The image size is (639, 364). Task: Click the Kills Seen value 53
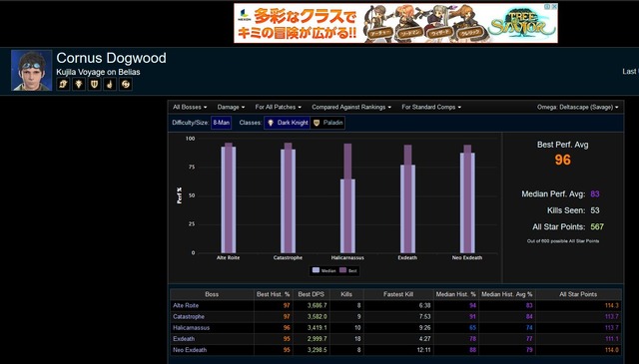pyautogui.click(x=595, y=210)
